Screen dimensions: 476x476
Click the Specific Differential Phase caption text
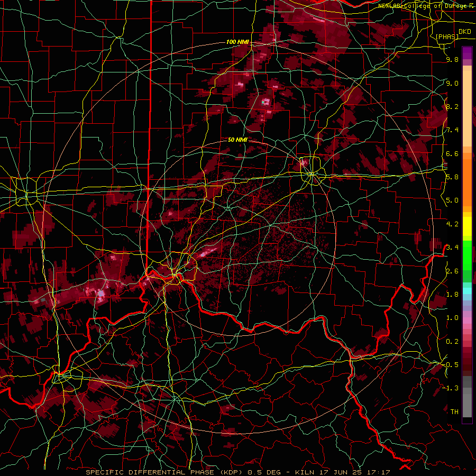[237, 472]
